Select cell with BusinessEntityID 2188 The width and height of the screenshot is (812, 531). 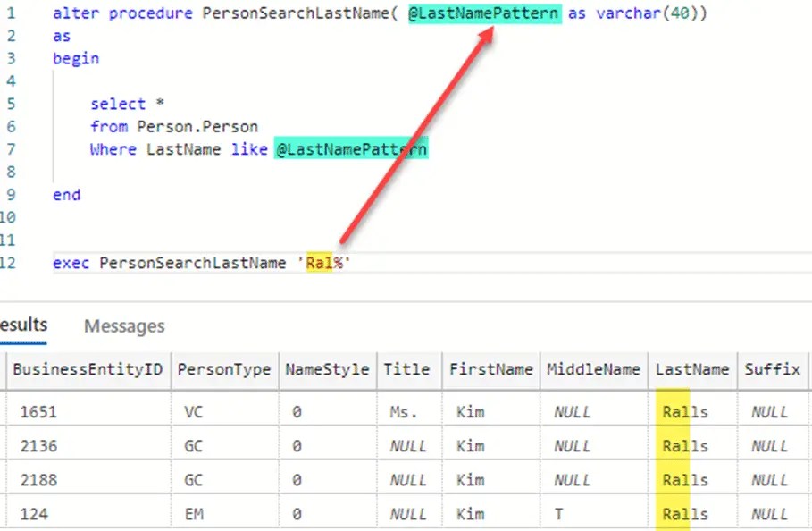click(x=88, y=480)
